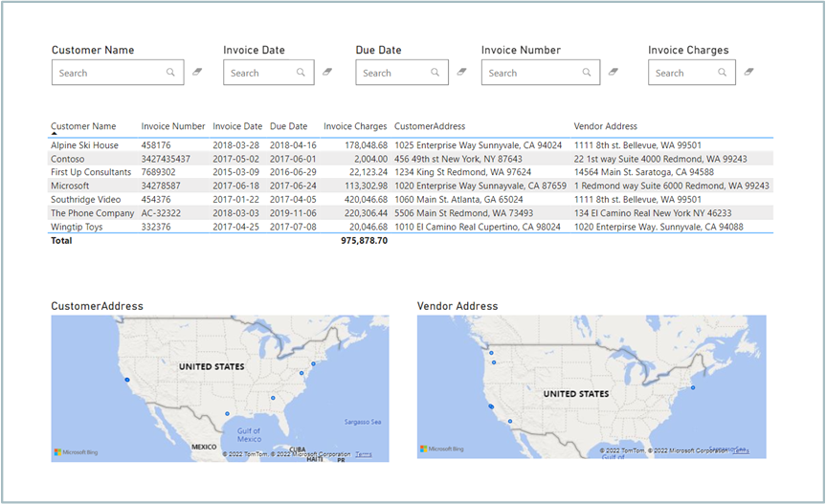Select the Alpine Ski House row

point(411,145)
